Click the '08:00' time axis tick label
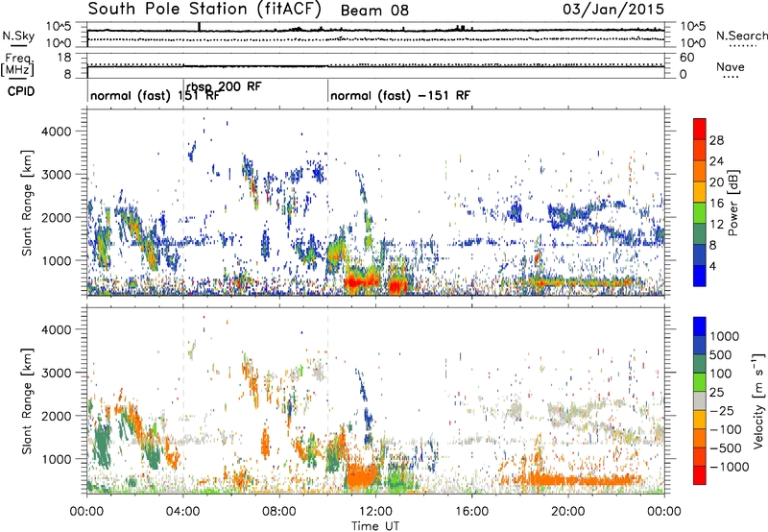 (x=279, y=512)
